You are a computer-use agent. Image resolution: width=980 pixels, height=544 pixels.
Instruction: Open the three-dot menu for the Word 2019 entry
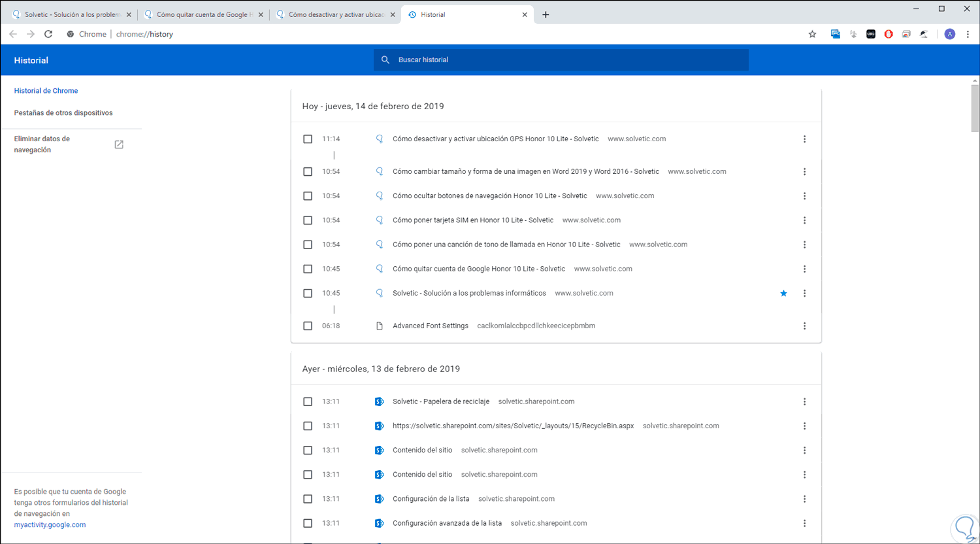(x=804, y=172)
